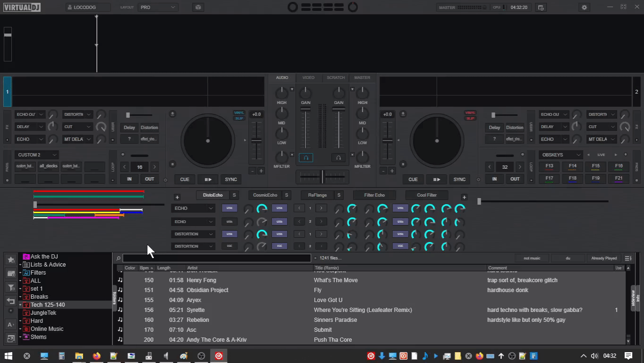The height and width of the screenshot is (363, 644).
Task: Click the all_decks custom pad
Action: tap(48, 166)
